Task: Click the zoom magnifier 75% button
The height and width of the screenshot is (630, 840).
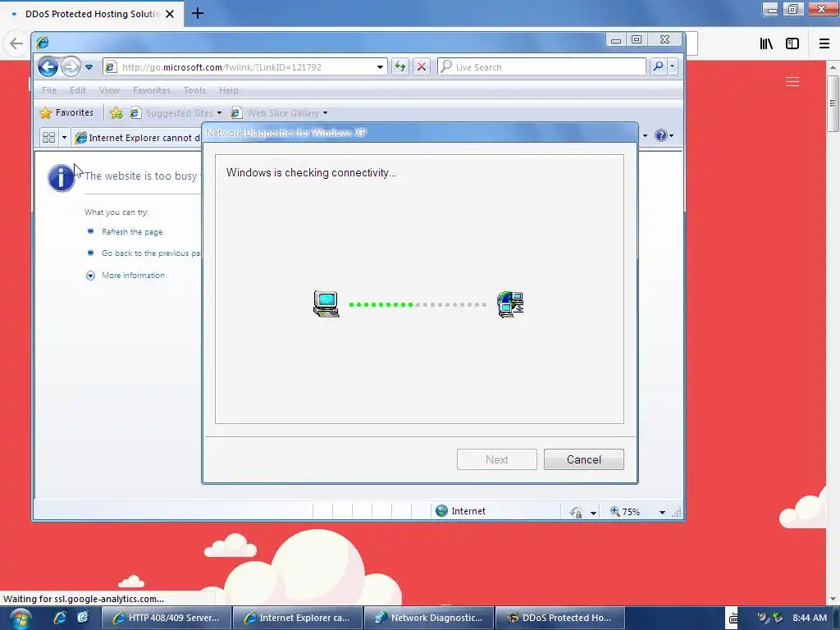Action: click(625, 512)
